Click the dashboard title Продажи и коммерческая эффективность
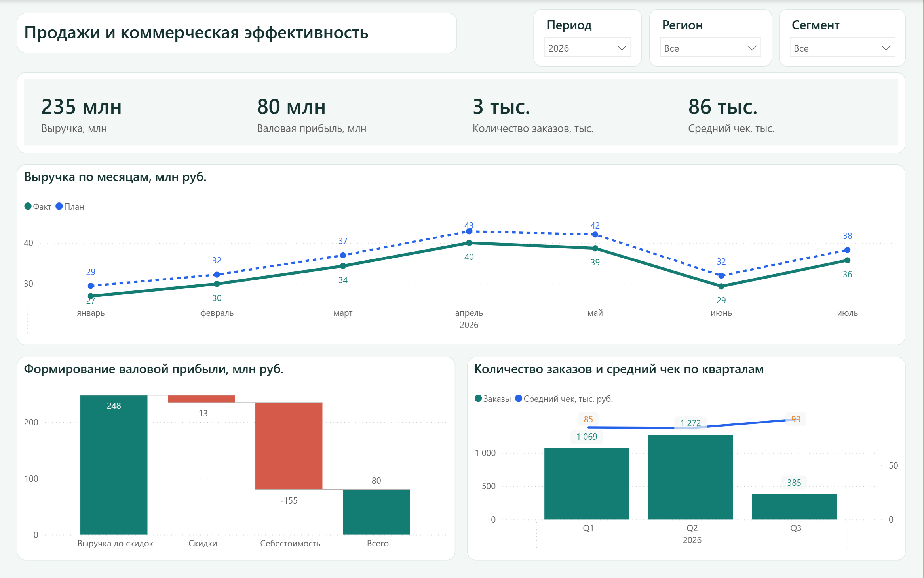The width and height of the screenshot is (924, 578). tap(196, 32)
